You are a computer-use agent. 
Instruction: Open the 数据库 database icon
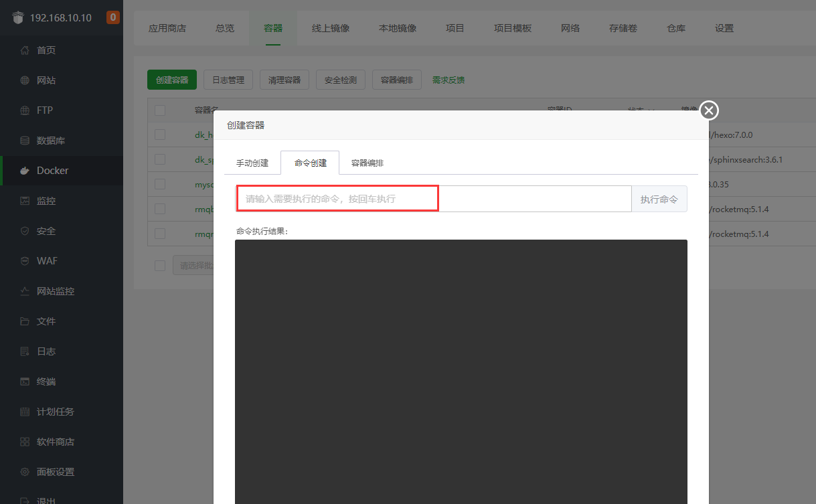pyautogui.click(x=25, y=141)
